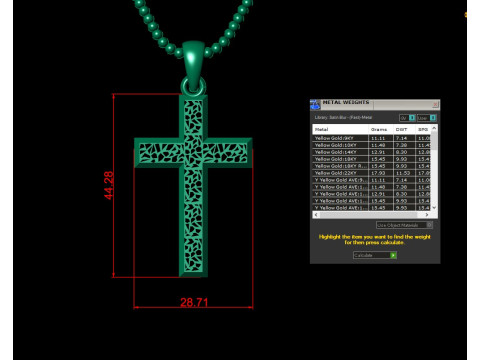Click the left arrow of horizontal scrollbar
Viewport: 480px width, 360px height.
(x=316, y=215)
